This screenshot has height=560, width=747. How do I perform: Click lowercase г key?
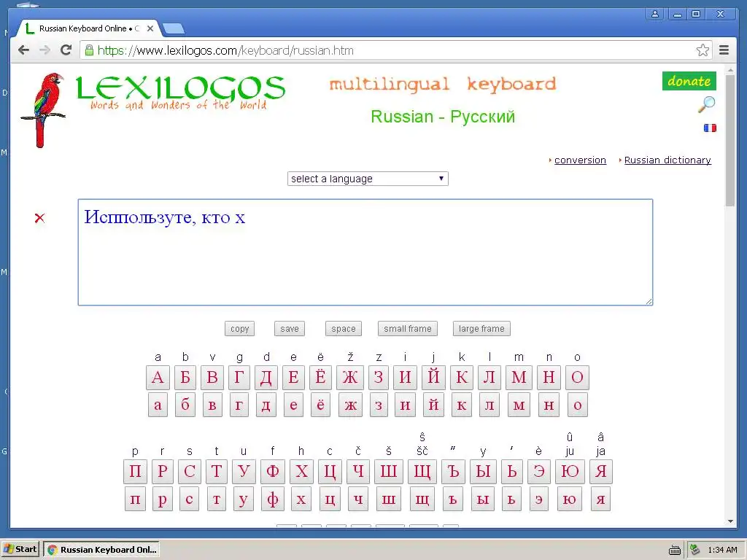tap(239, 405)
